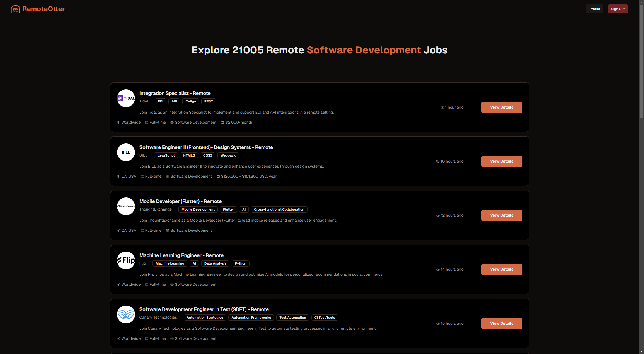Select the CSS3 skill tag
Screen dimensions: 644x354
(x=208, y=155)
